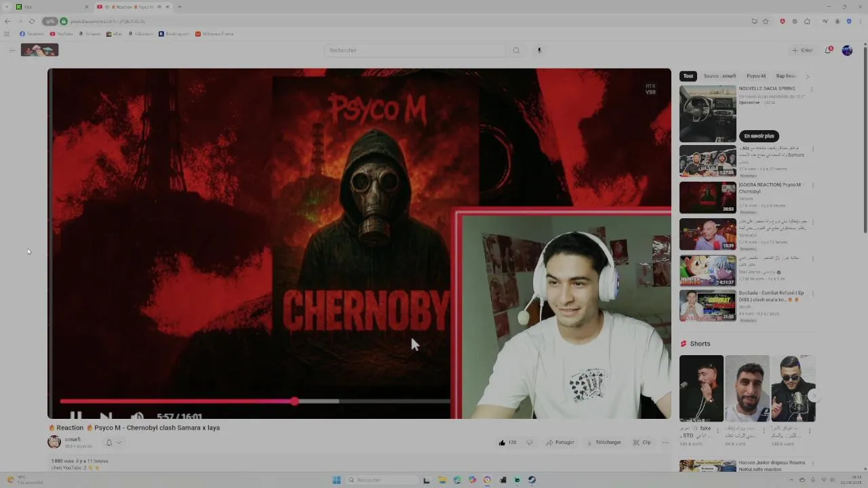Screen dimensions: 868x488
Task: Go back in browser history
Action: (x=7, y=21)
